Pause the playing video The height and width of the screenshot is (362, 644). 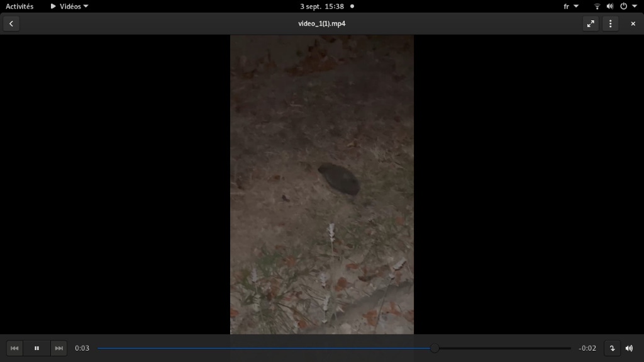(x=36, y=348)
